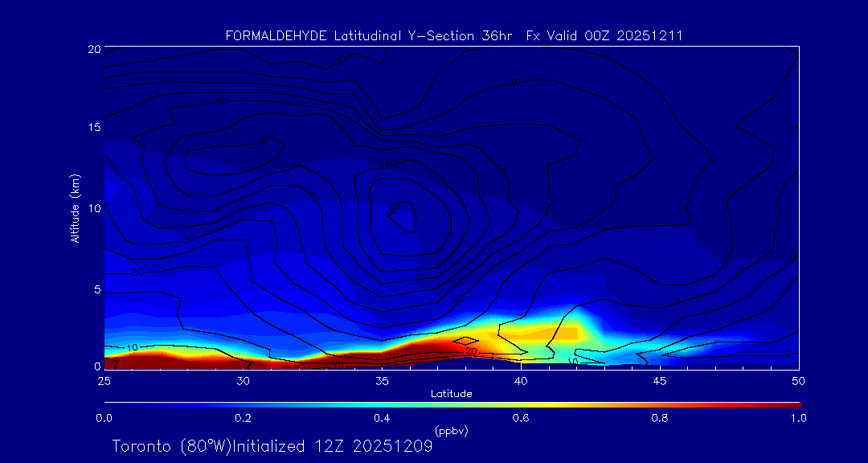The height and width of the screenshot is (463, 868).
Task: Click the colorbar value label 0.8
Action: click(660, 418)
